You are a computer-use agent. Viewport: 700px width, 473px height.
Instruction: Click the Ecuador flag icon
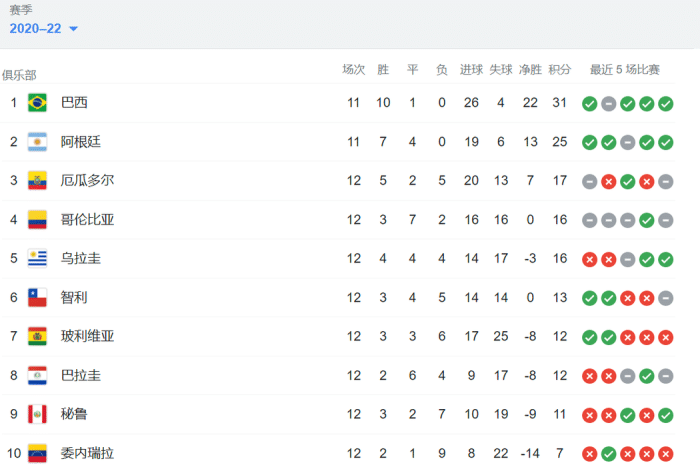coord(38,180)
